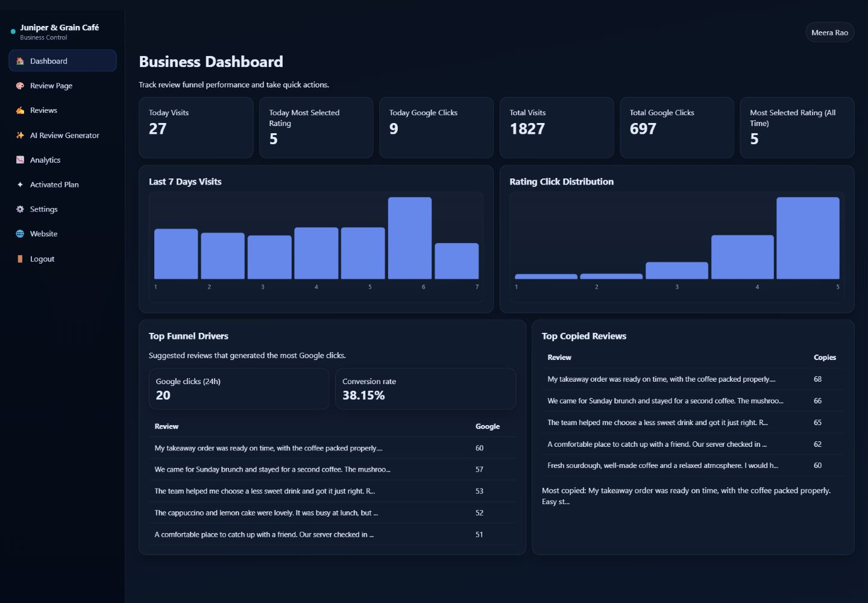Click the Copies column header
The height and width of the screenshot is (603, 868).
coord(825,358)
